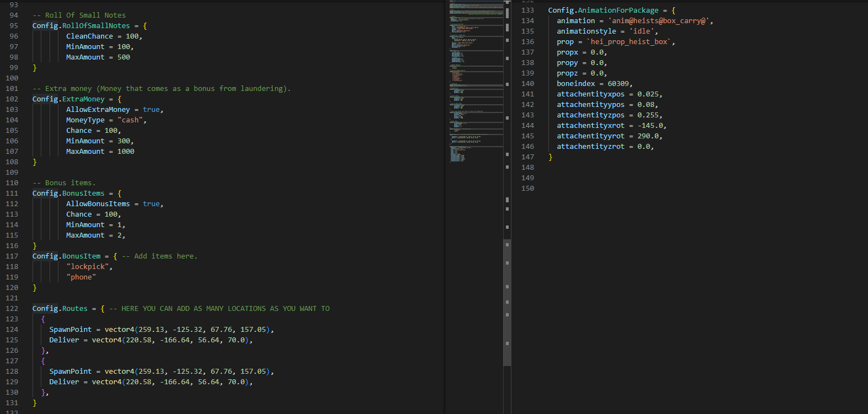868x414 pixels.
Task: Click the Config.Routes opening brace
Action: tap(103, 309)
